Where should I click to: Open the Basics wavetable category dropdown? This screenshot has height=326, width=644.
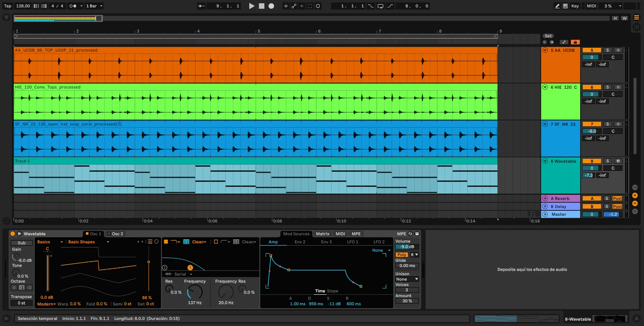pyautogui.click(x=50, y=242)
